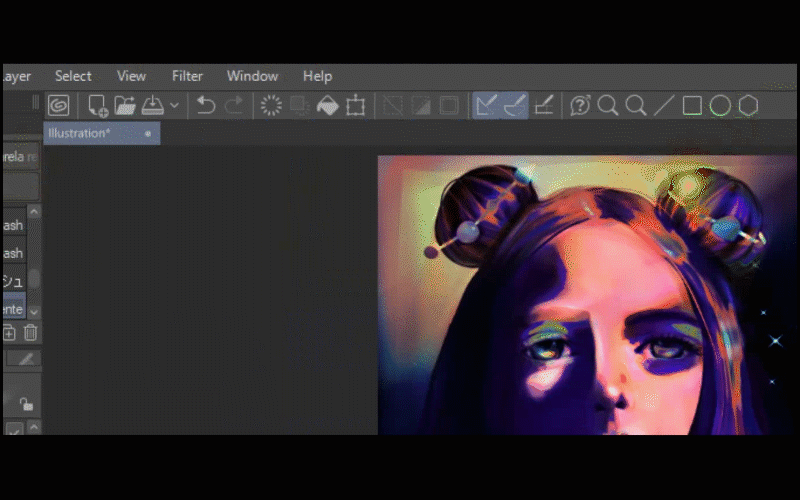
Task: Open Clip Studio launcher icon
Action: [x=59, y=105]
